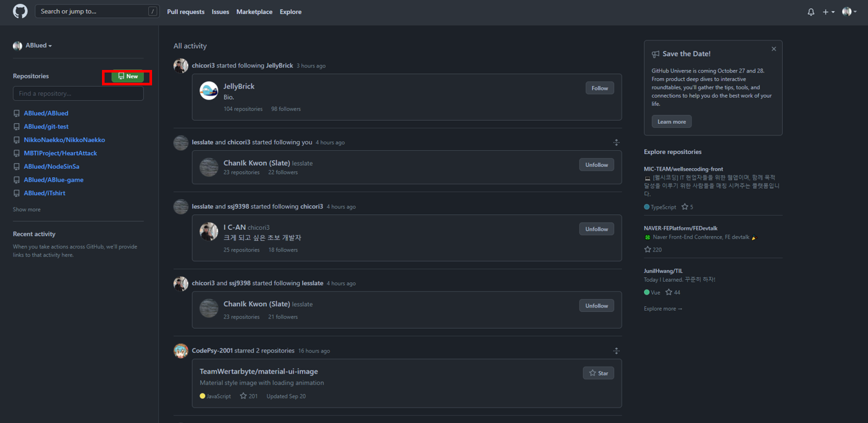The width and height of the screenshot is (868, 423).
Task: Open Pull requests in top navigation
Action: (x=185, y=12)
